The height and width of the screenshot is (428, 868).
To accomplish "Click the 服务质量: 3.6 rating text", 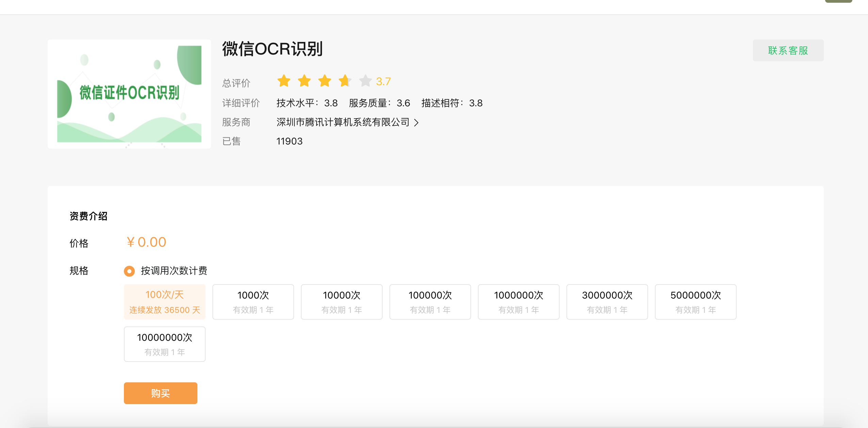I will click(x=380, y=103).
